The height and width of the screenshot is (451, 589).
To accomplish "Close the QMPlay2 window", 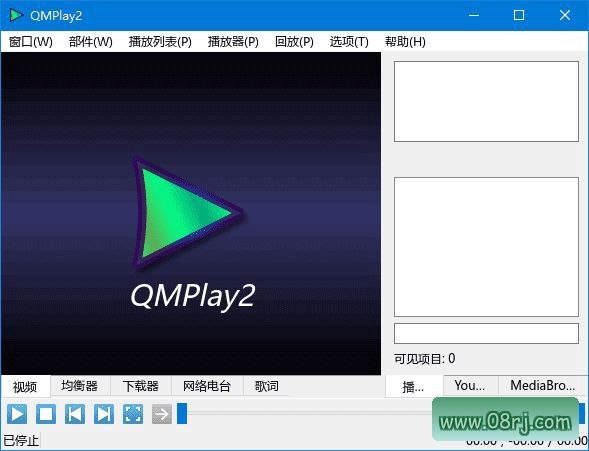I will pos(565,15).
